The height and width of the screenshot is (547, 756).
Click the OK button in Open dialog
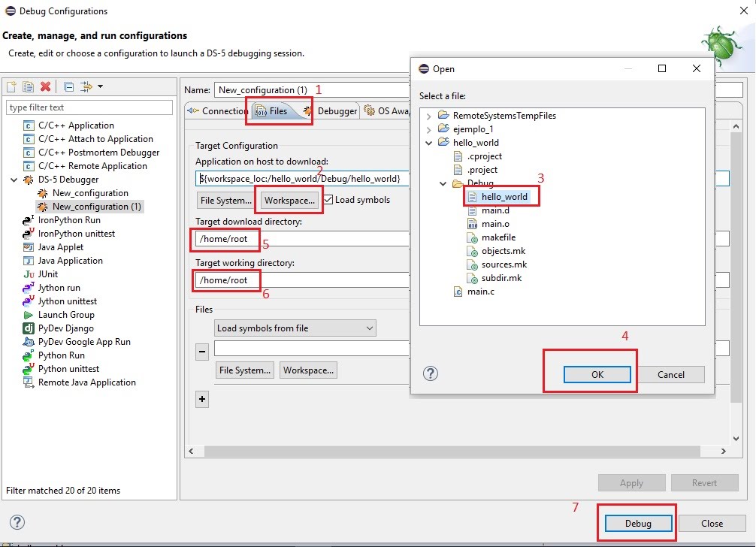coord(597,374)
